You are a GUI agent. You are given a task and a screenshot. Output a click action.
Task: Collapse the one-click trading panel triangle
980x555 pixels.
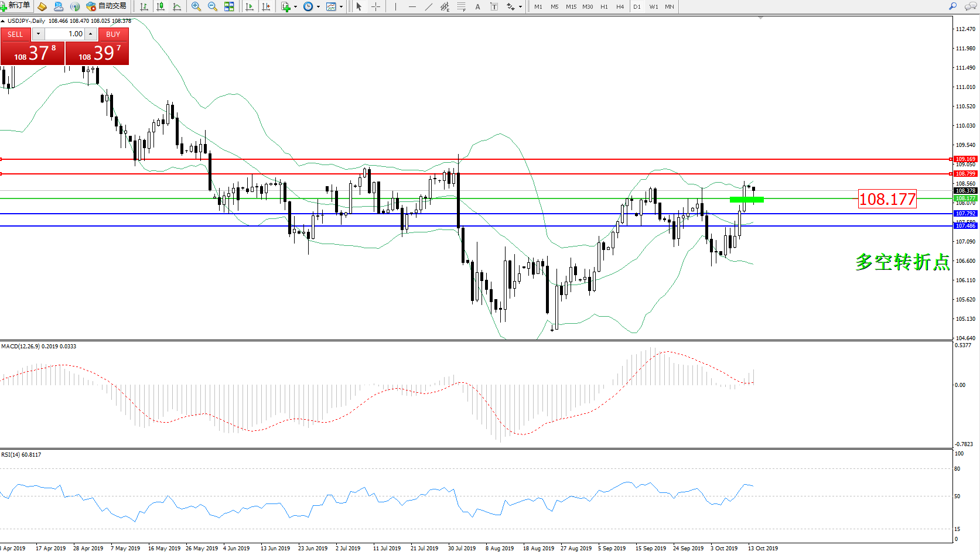(x=3, y=21)
